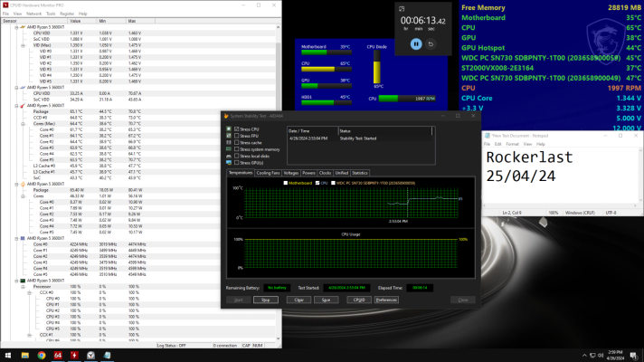Click the Value column header

[82, 21]
